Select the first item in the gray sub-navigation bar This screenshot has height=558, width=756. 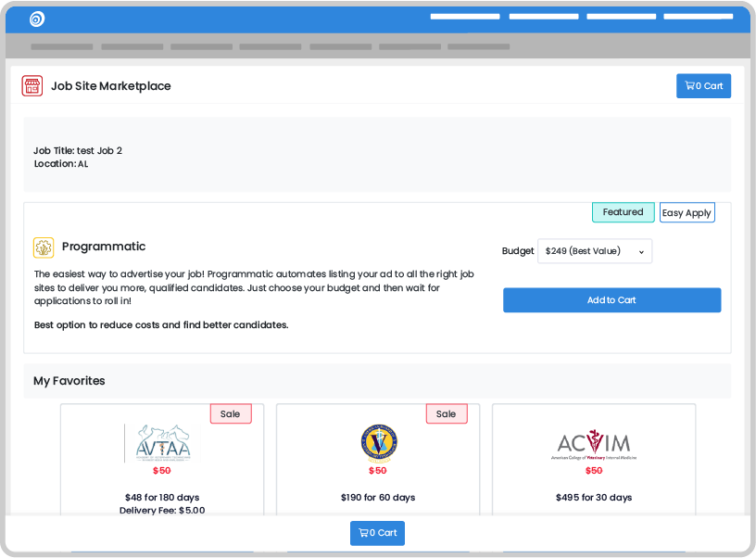61,46
